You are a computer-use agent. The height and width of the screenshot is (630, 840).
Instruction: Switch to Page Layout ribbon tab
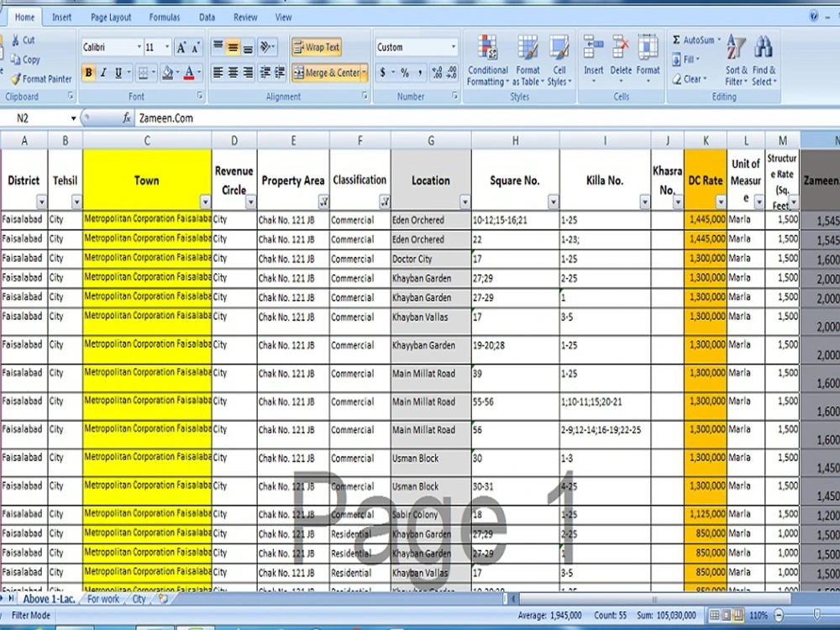click(x=111, y=17)
